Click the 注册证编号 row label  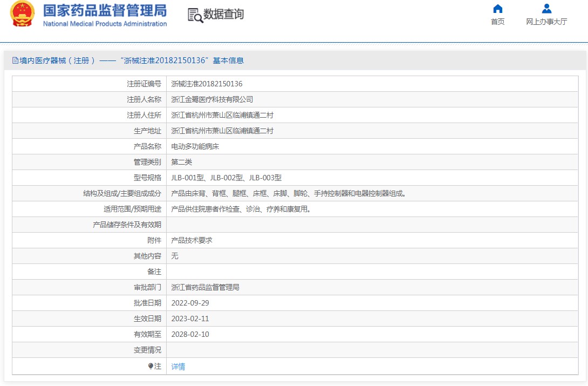pyautogui.click(x=144, y=84)
